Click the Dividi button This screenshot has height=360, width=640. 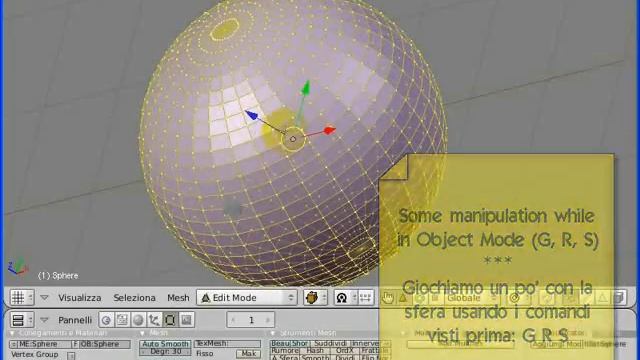[345, 358]
